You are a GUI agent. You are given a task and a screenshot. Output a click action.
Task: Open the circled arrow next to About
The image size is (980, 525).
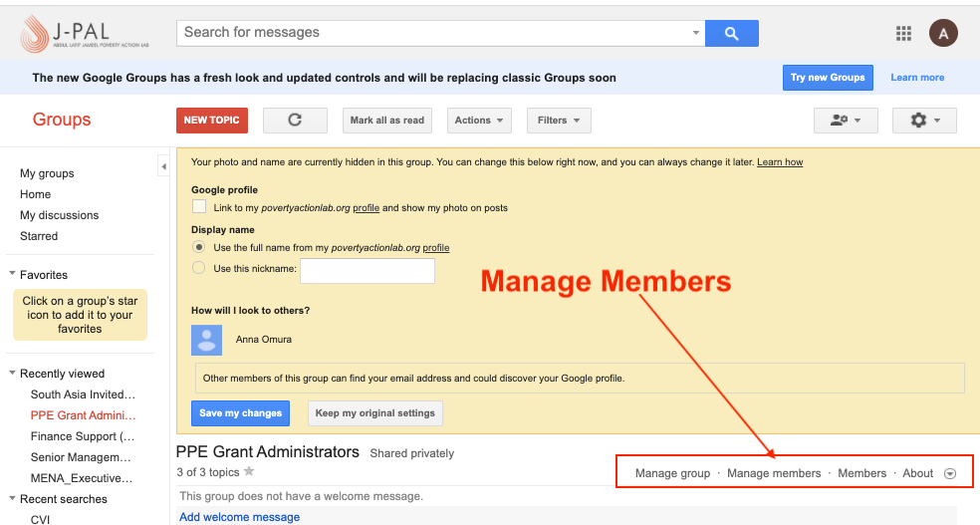pyautogui.click(x=950, y=474)
